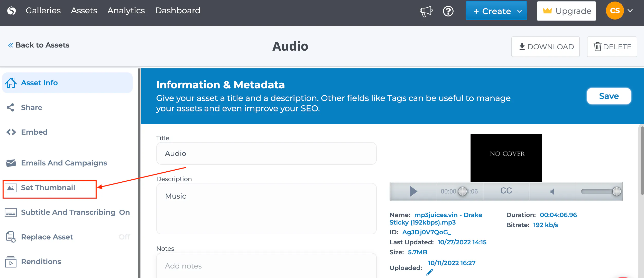Viewport: 644px width, 278px height.
Task: Click the CS user avatar
Action: pos(615,11)
